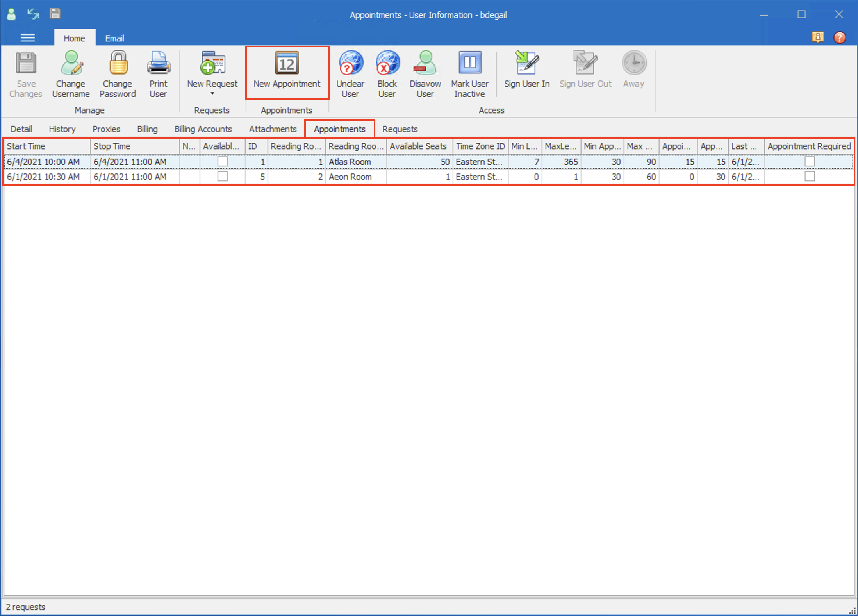The height and width of the screenshot is (616, 858).
Task: Click the Disavow User icon
Action: pyautogui.click(x=425, y=72)
